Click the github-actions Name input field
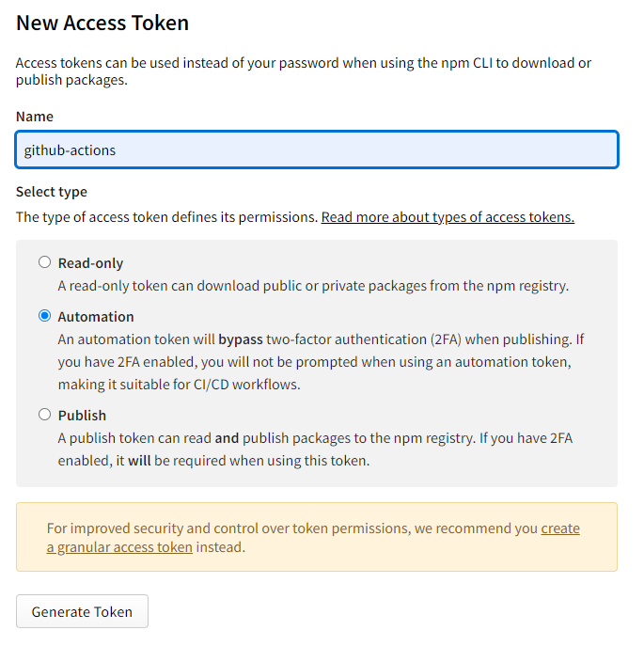 pyautogui.click(x=317, y=150)
